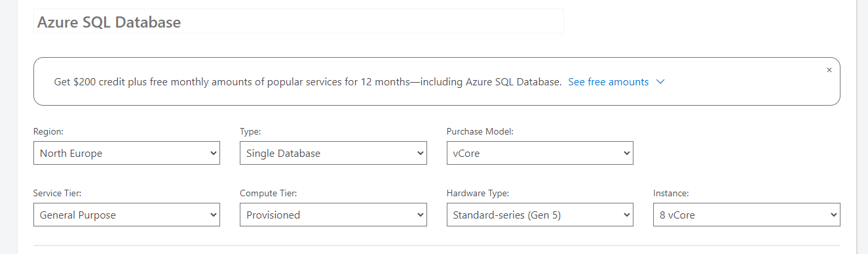Select the $200 credit banner text

pos(308,82)
